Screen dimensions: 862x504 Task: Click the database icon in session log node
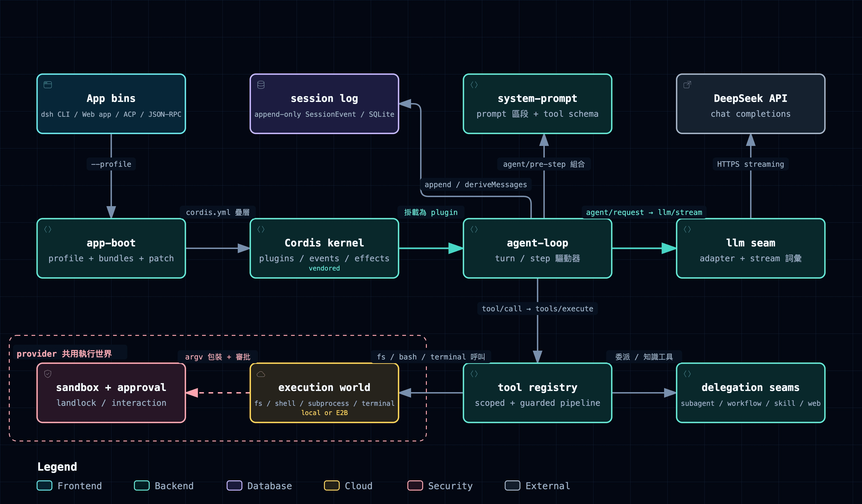pos(261,85)
